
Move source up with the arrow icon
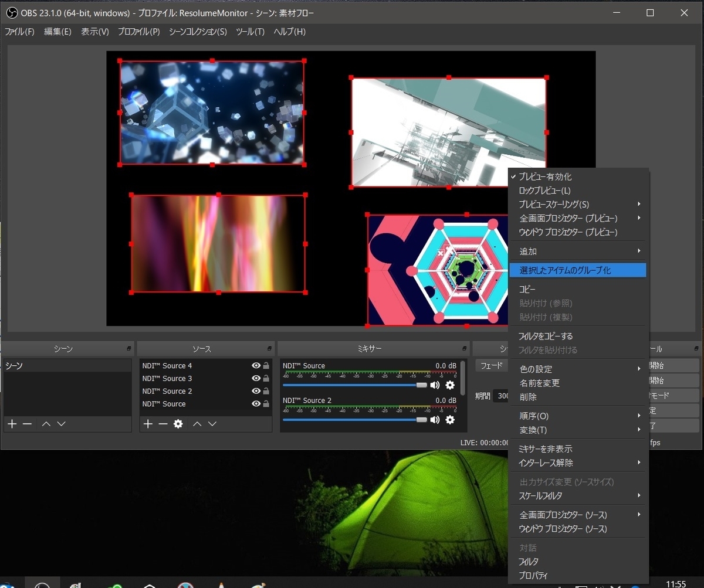click(197, 424)
